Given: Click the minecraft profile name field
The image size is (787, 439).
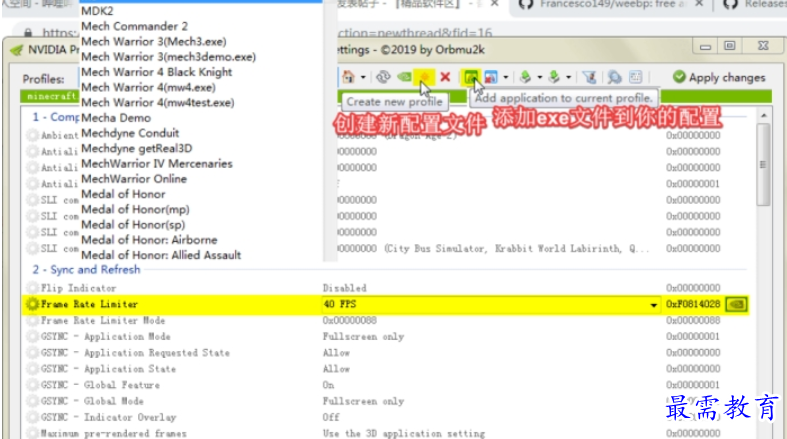Looking at the screenshot, I should click(x=50, y=96).
